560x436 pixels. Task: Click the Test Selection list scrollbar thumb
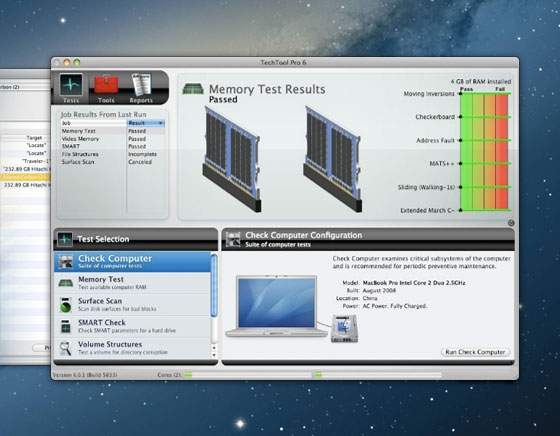214,286
